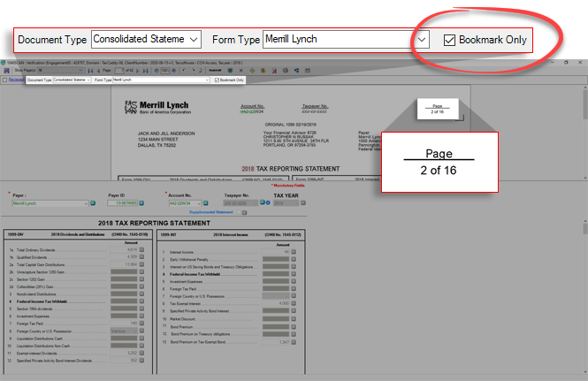Click the document viewer vertical scrollbar
588x381 pixels.
585,133
